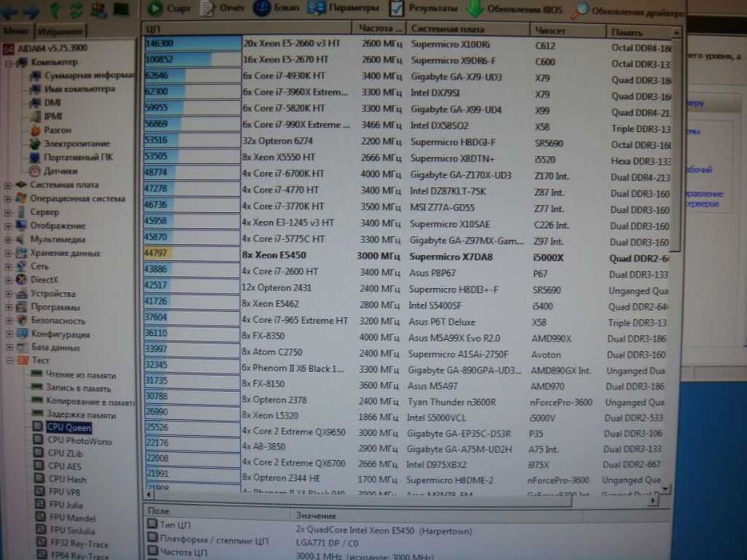Click the Старт toolbar button
Screen dimensions: 747x560
(x=169, y=8)
